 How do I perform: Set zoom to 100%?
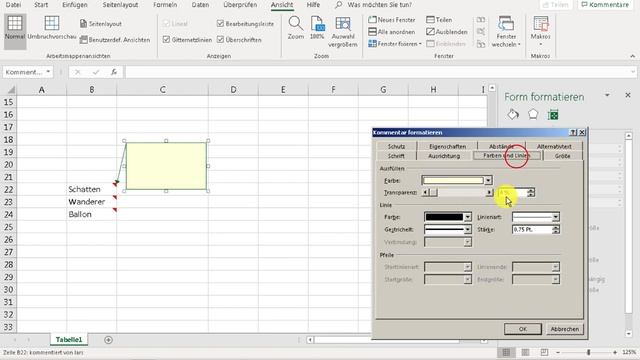point(317,28)
